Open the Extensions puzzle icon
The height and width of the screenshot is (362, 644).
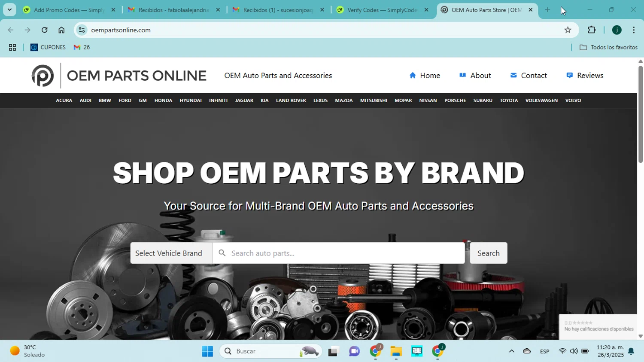click(592, 30)
